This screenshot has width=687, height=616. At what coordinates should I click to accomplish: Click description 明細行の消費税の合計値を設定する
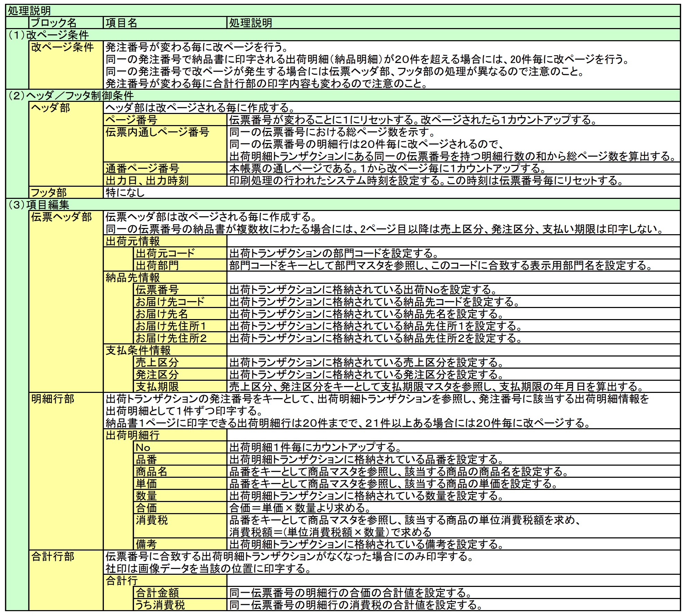454,605
